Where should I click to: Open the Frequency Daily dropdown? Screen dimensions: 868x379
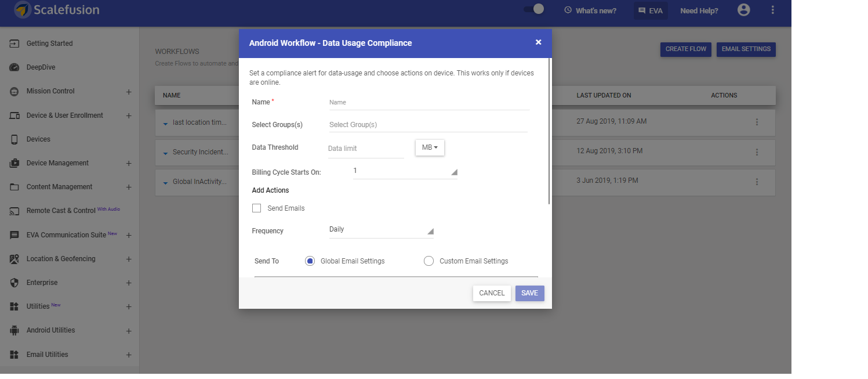click(x=381, y=230)
